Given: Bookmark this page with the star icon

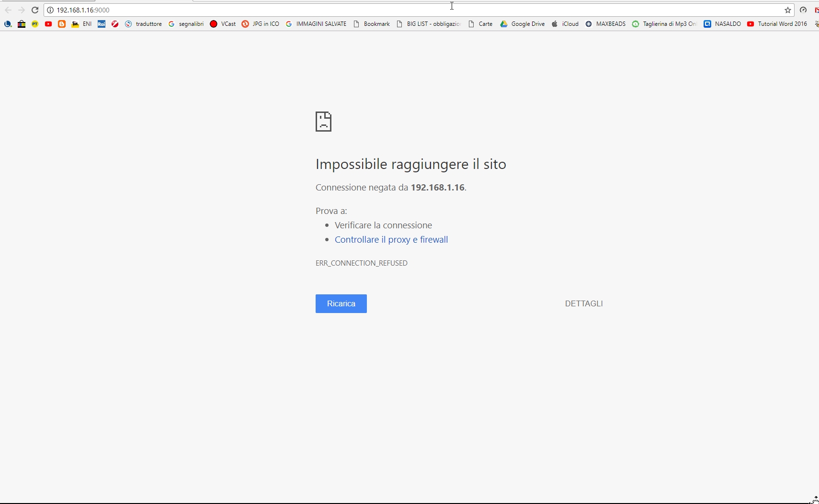Looking at the screenshot, I should tap(787, 10).
